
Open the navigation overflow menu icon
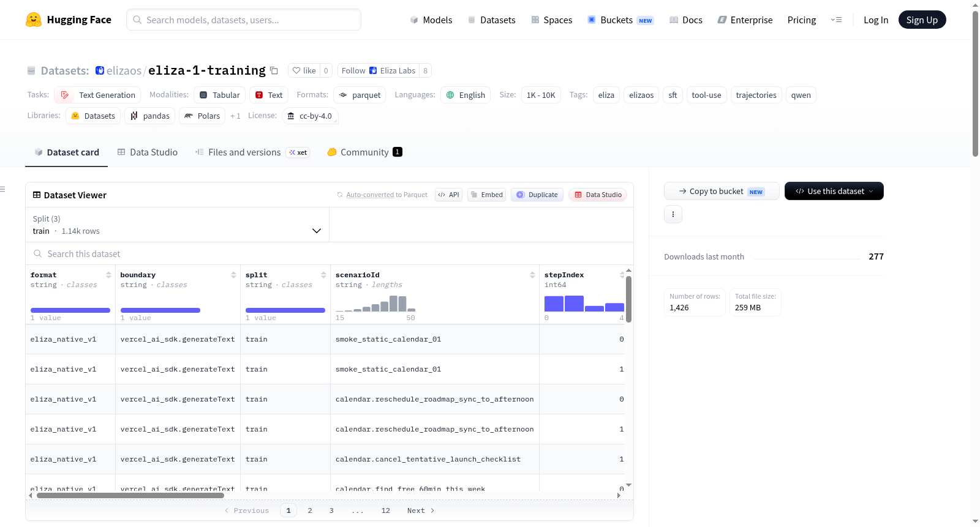click(x=836, y=20)
